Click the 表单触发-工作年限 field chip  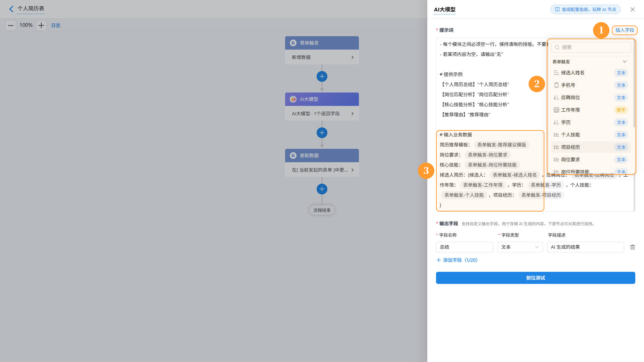(483, 185)
